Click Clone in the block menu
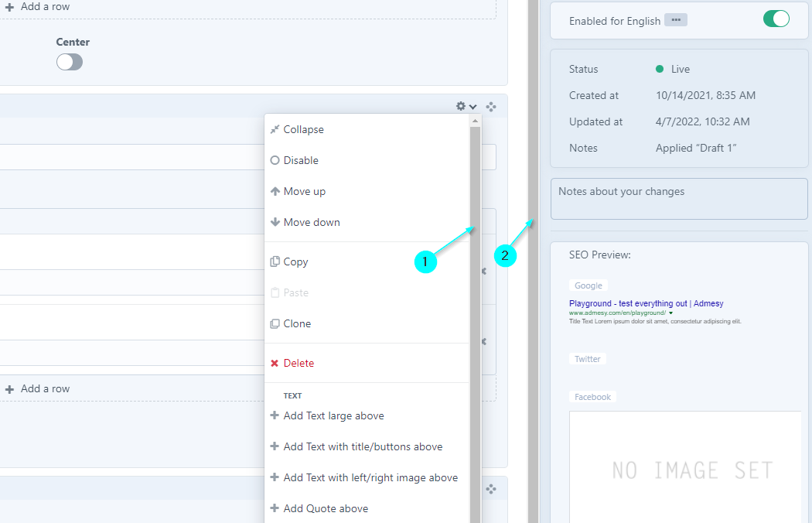This screenshot has height=523, width=812. (x=367, y=323)
